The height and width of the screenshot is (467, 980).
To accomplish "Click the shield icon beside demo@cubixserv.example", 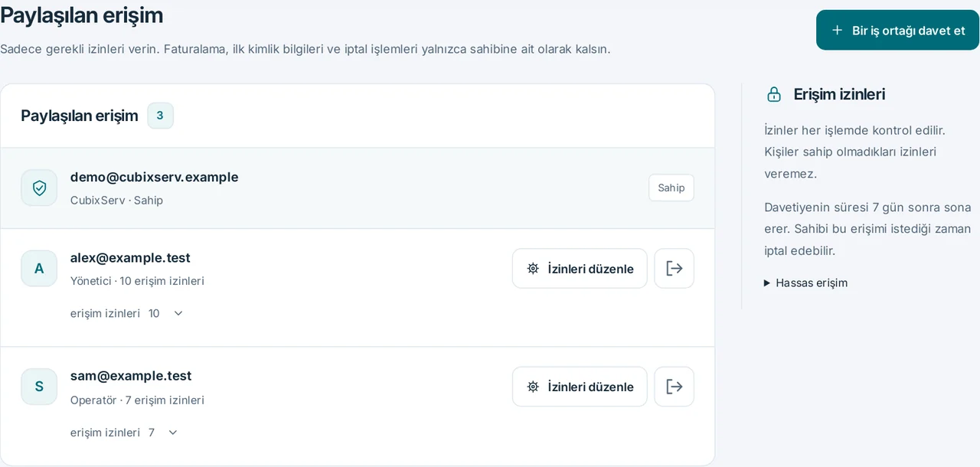I will point(39,188).
